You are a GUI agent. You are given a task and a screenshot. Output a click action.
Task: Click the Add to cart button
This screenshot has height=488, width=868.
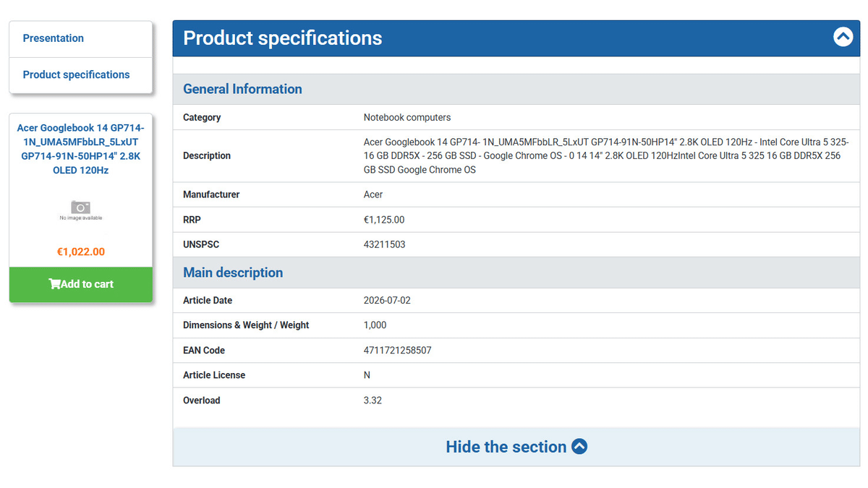pos(81,284)
